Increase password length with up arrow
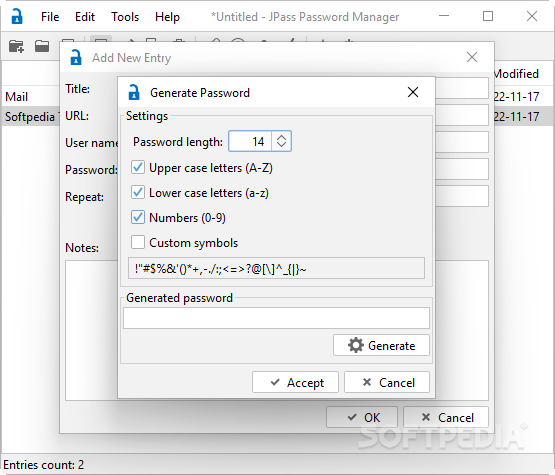The height and width of the screenshot is (475, 555). [281, 137]
